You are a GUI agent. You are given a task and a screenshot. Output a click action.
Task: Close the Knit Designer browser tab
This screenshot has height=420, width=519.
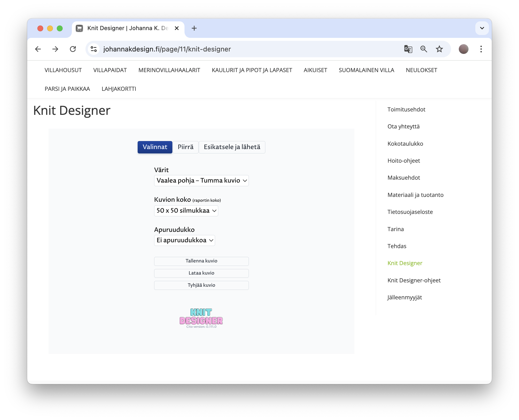pyautogui.click(x=177, y=28)
